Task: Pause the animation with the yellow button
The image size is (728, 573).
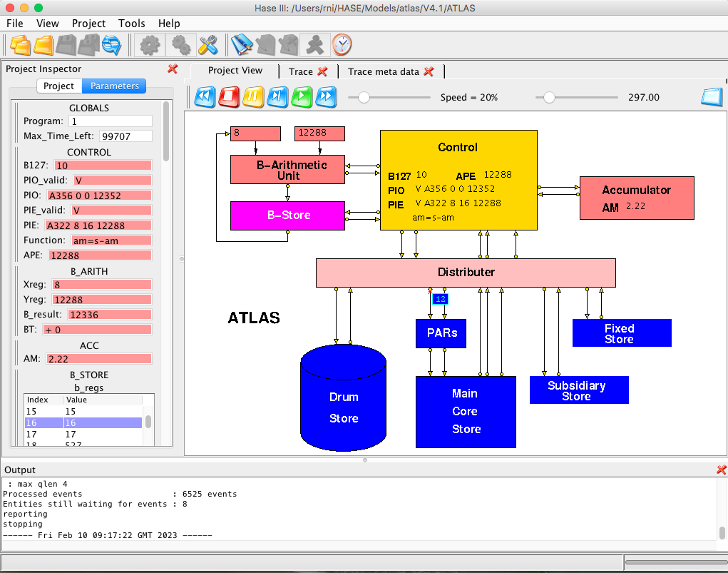Action: click(253, 96)
